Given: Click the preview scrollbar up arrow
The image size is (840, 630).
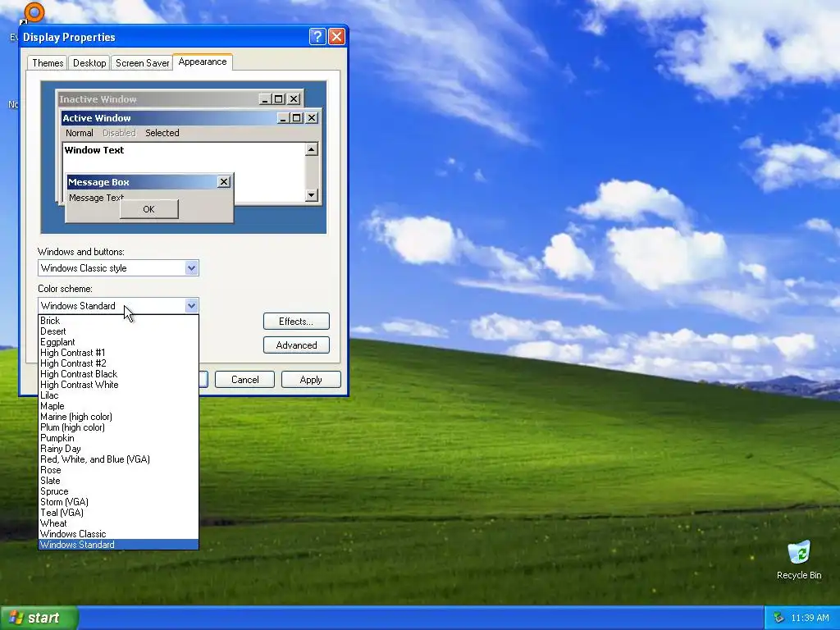Looking at the screenshot, I should pyautogui.click(x=311, y=149).
